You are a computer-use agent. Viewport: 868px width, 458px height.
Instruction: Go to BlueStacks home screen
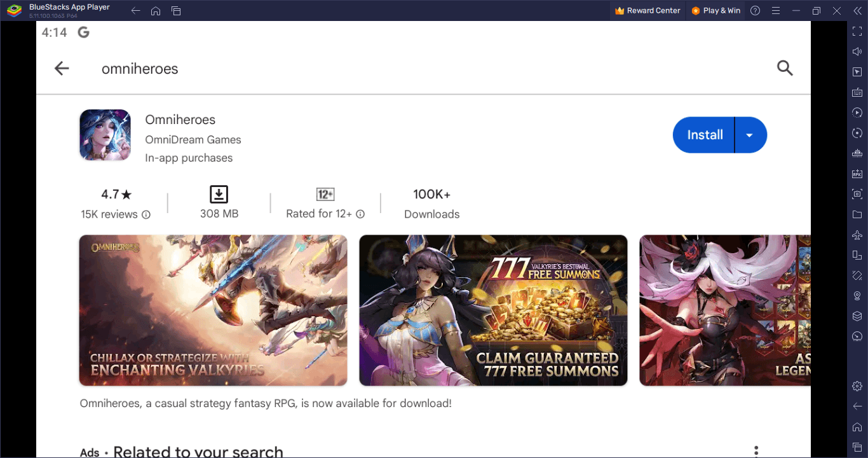[x=156, y=11]
